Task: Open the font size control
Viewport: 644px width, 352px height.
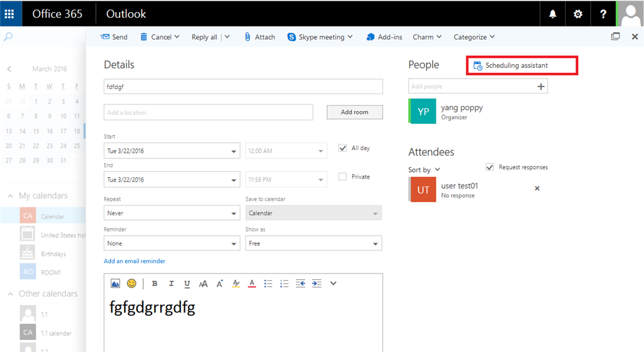Action: [x=203, y=283]
